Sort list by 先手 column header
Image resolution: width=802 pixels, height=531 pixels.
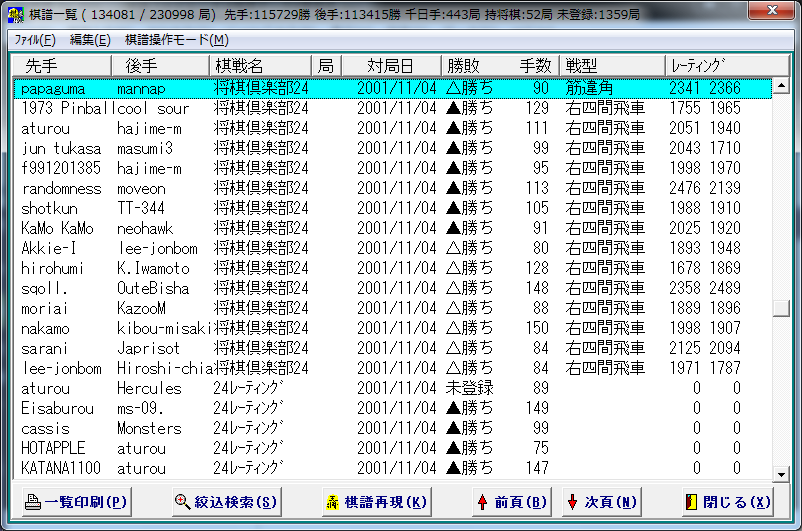click(x=42, y=65)
